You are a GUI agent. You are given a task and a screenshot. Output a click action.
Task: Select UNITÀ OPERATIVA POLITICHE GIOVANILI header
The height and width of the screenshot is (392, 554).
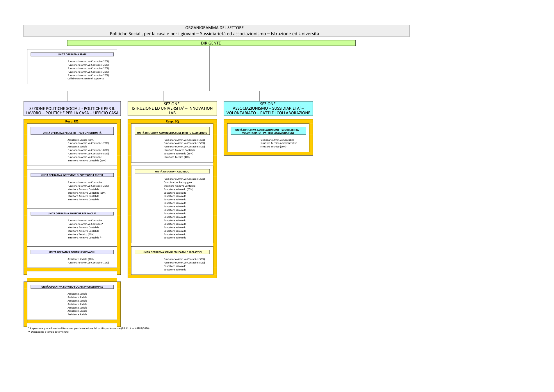click(72, 252)
